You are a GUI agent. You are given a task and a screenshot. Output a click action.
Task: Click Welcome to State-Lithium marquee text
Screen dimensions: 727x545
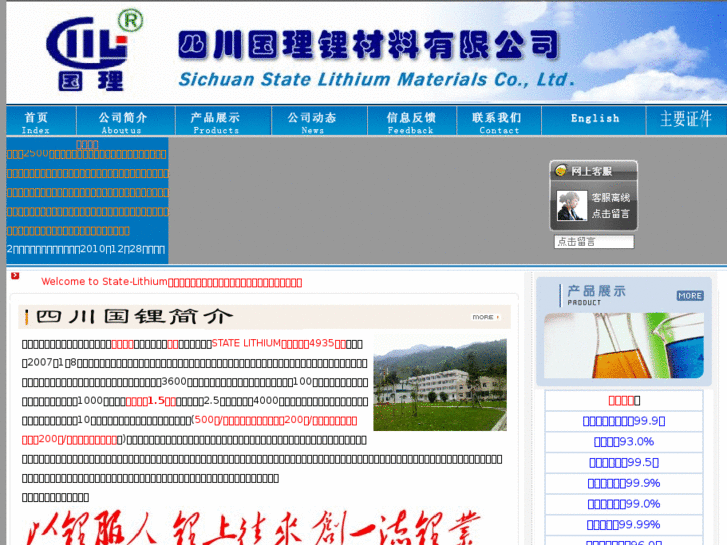[172, 282]
